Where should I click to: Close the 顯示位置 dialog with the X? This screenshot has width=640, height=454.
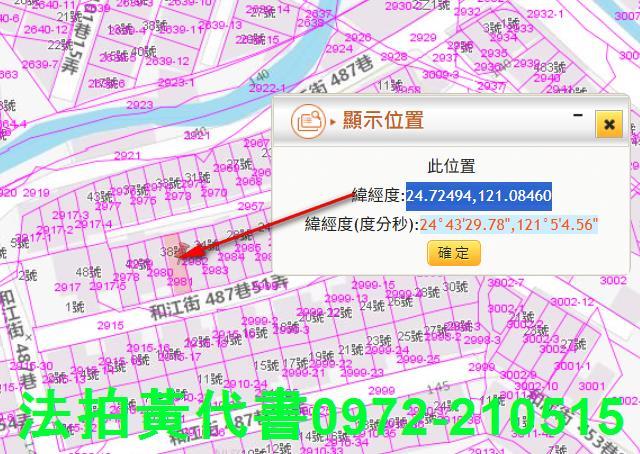click(x=608, y=124)
